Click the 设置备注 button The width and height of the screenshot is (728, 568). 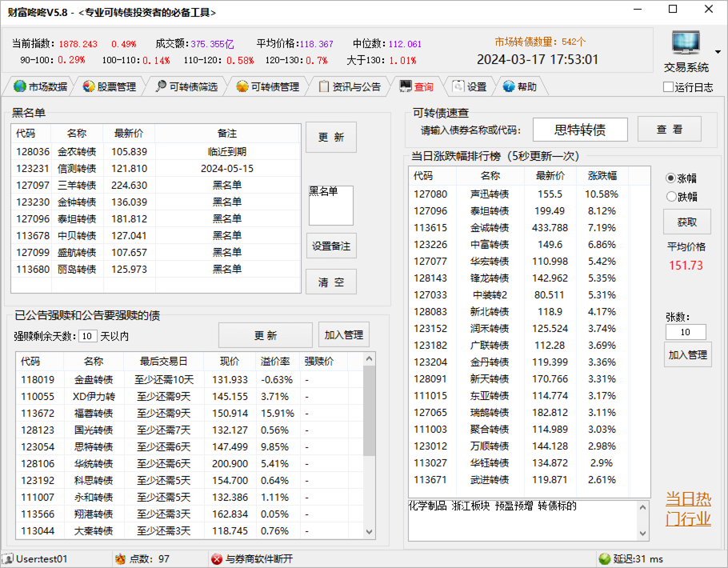331,246
